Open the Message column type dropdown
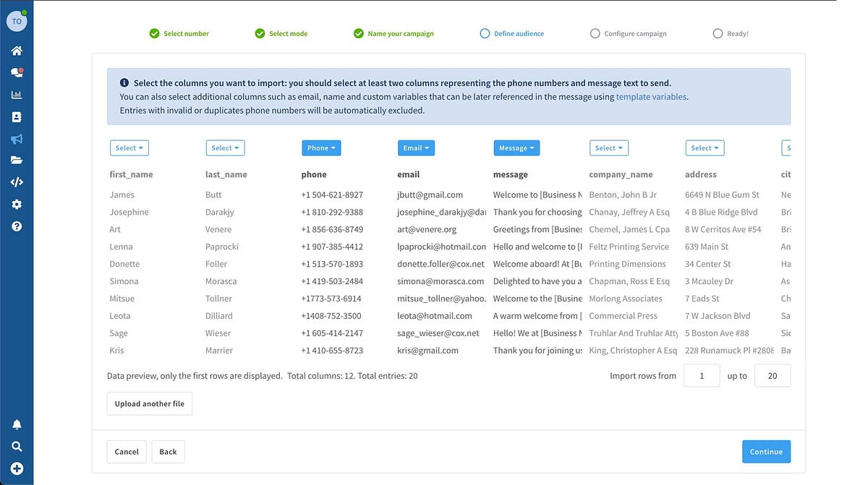 (x=516, y=148)
